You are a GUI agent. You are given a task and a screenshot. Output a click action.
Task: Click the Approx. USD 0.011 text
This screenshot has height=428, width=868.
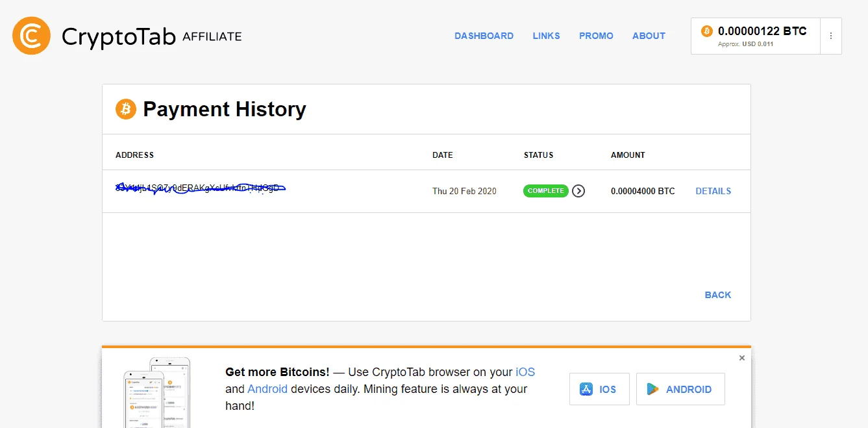coord(745,44)
